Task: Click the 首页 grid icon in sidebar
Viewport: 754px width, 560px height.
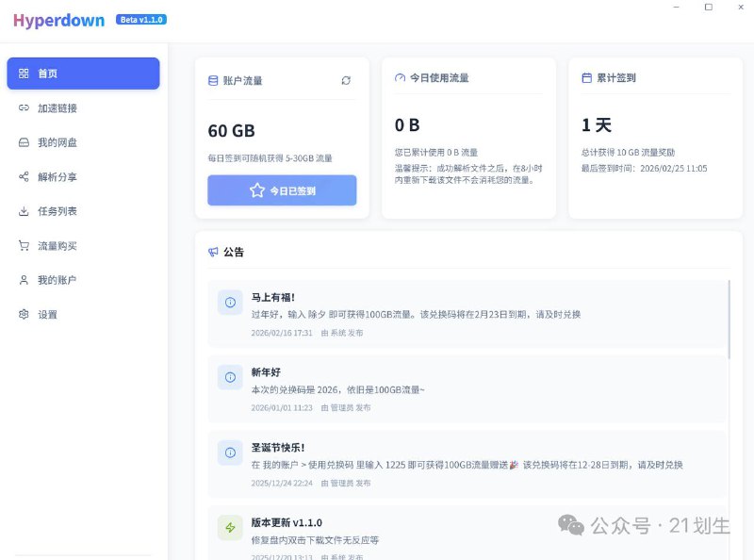Action: point(24,74)
